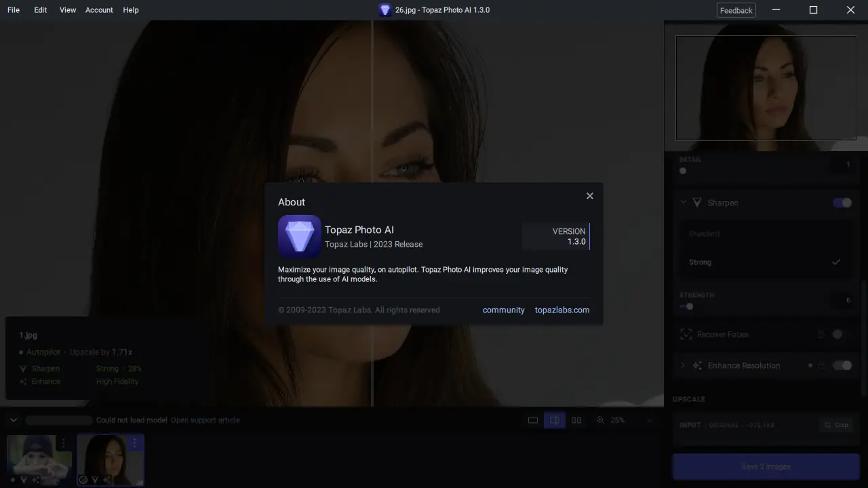Click the version 1.3.0 badge

(x=556, y=237)
